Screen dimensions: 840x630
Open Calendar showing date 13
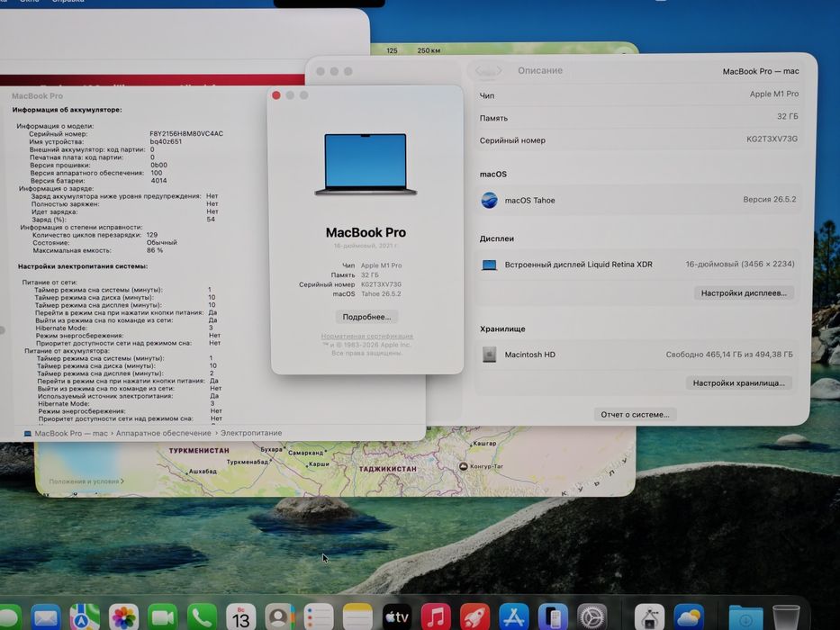[240, 617]
